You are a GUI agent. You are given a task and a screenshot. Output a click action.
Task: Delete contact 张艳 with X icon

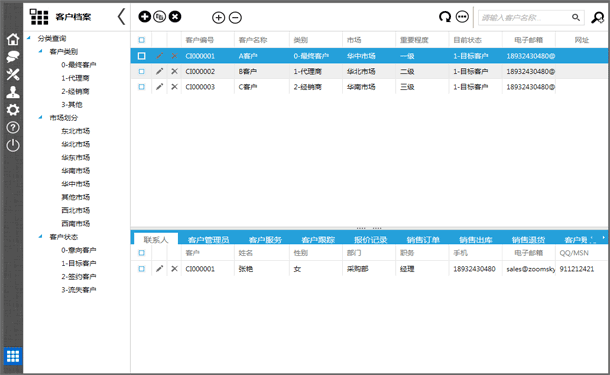pos(174,269)
